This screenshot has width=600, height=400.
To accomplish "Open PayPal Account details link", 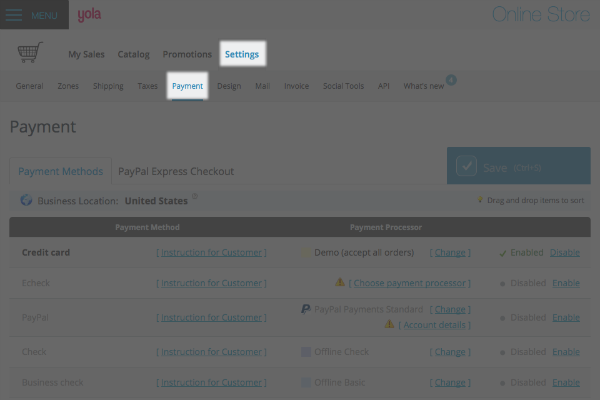I will pyautogui.click(x=433, y=325).
